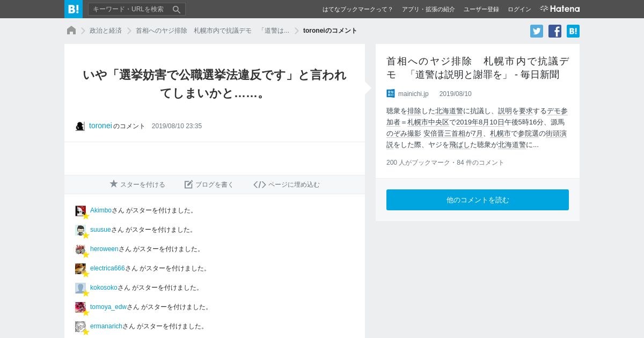The height and width of the screenshot is (338, 644).
Task: Click heroween's avatar
Action: click(80, 249)
